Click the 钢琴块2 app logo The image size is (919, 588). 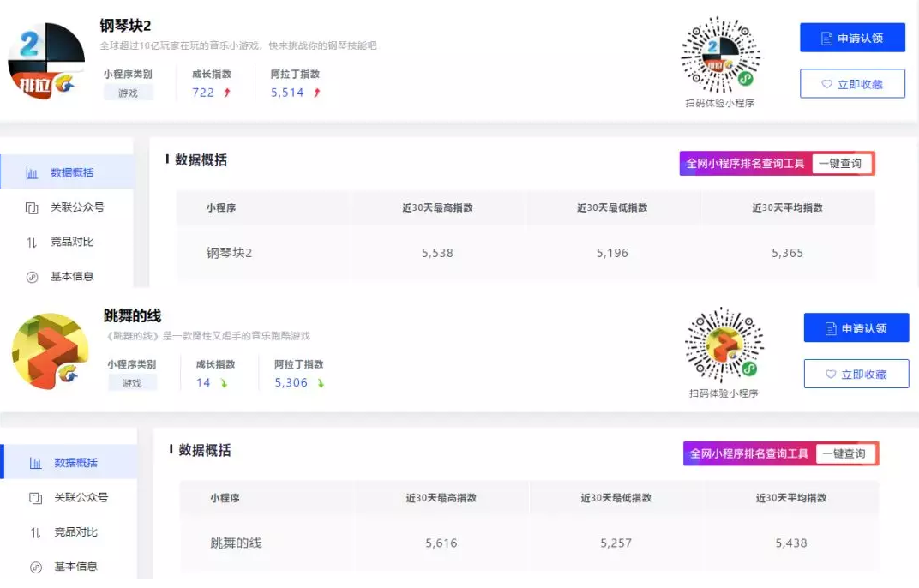(46, 61)
